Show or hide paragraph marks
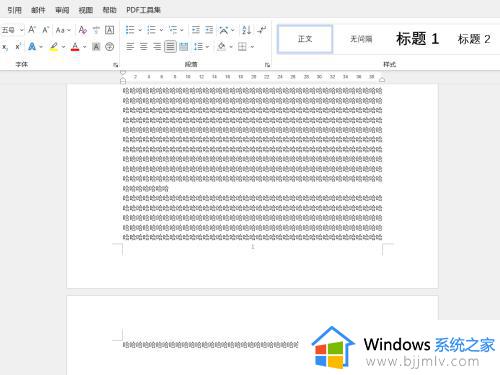Image resolution: width=500 pixels, height=375 pixels. coord(262,30)
